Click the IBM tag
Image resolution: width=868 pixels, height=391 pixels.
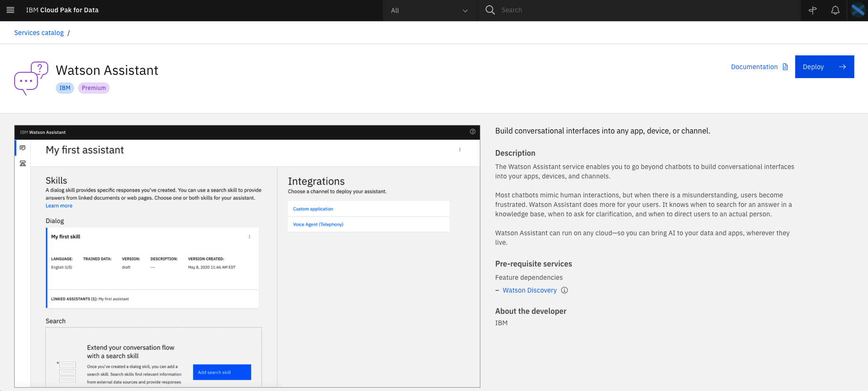[65, 88]
